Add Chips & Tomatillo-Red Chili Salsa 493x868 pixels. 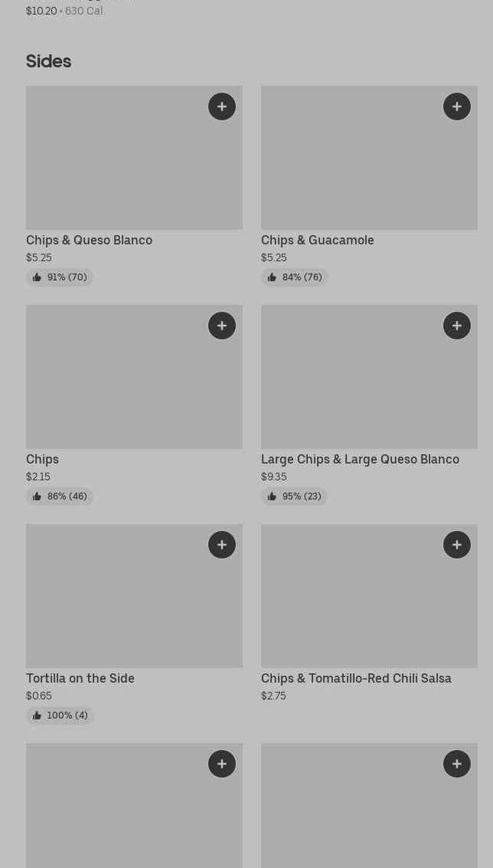coord(457,545)
